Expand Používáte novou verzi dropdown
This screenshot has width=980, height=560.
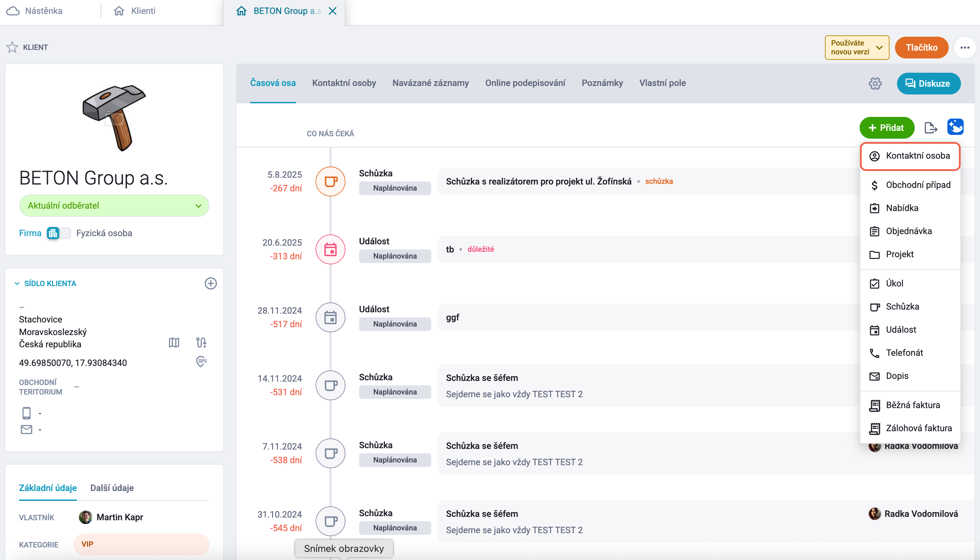coord(857,48)
